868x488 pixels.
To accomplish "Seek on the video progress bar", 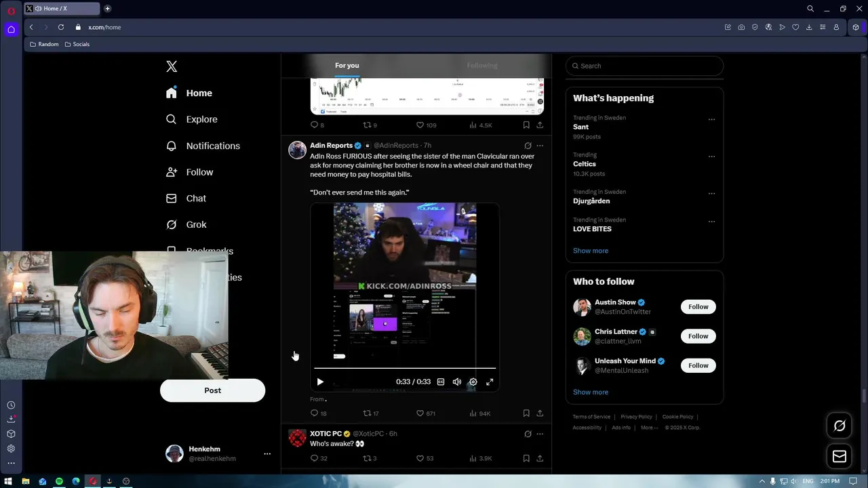I will pos(405,368).
